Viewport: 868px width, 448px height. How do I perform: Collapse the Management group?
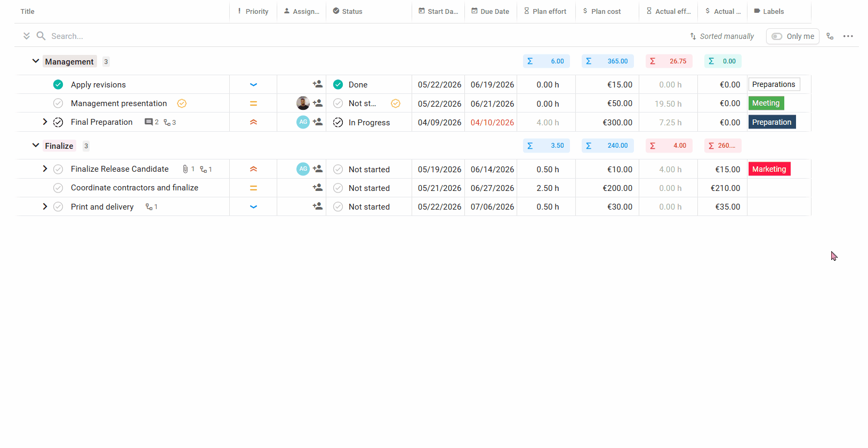[35, 61]
